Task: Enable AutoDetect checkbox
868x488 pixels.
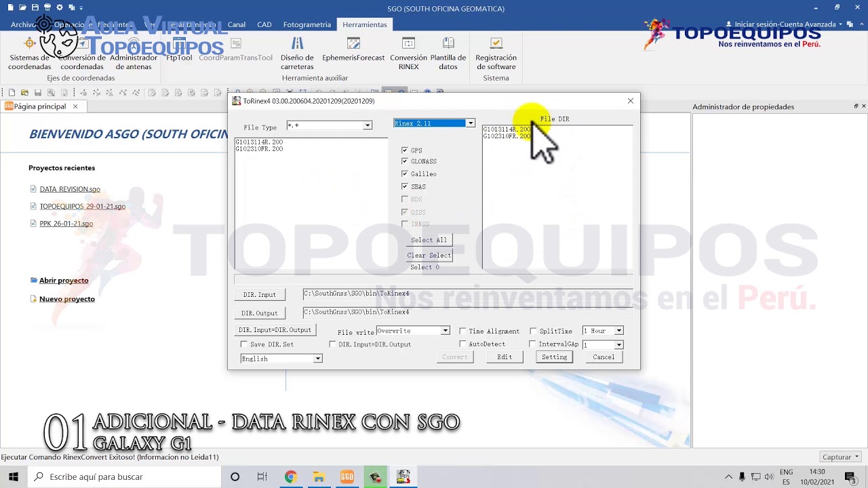Action: 462,344
